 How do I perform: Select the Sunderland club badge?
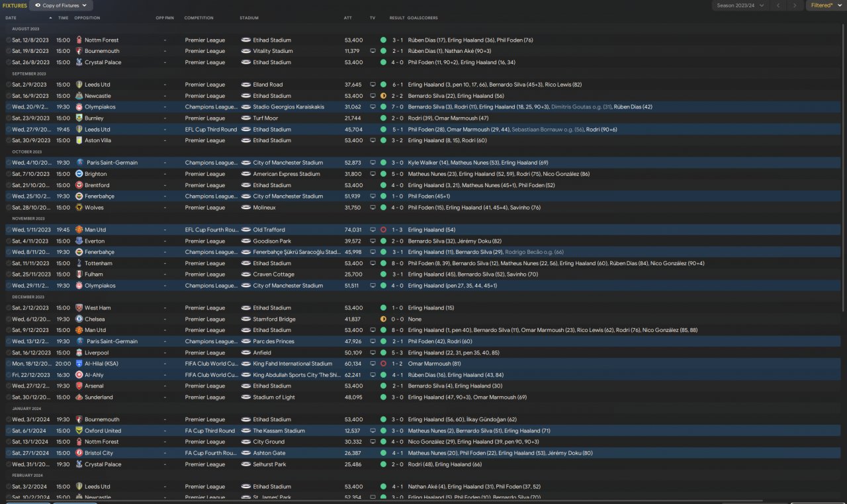79,398
